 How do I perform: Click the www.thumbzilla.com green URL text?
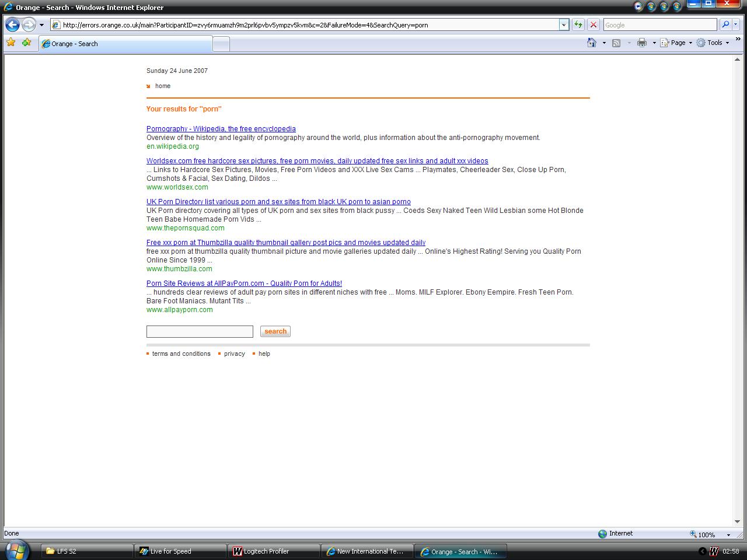[x=179, y=269]
